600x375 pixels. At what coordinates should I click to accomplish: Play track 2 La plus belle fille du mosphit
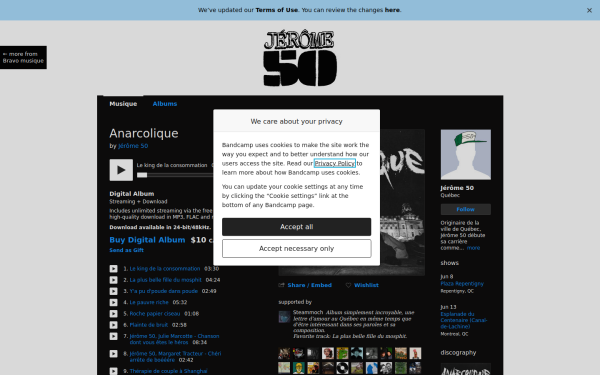tap(114, 280)
